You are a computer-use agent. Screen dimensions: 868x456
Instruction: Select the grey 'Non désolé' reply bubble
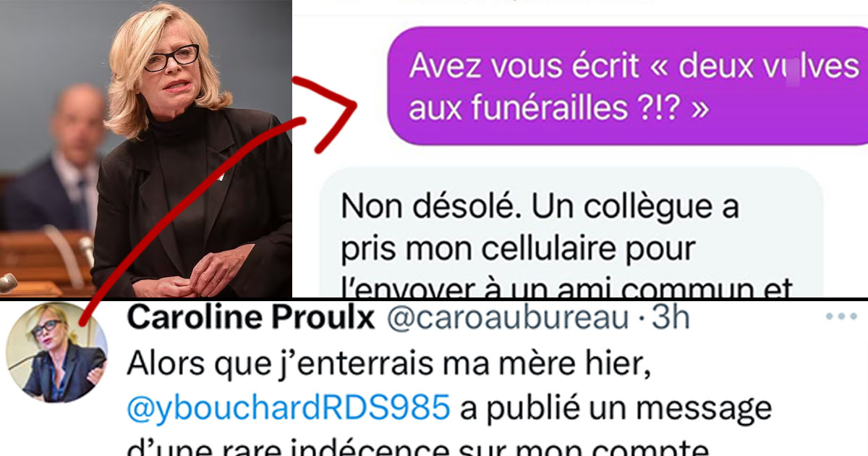571,233
